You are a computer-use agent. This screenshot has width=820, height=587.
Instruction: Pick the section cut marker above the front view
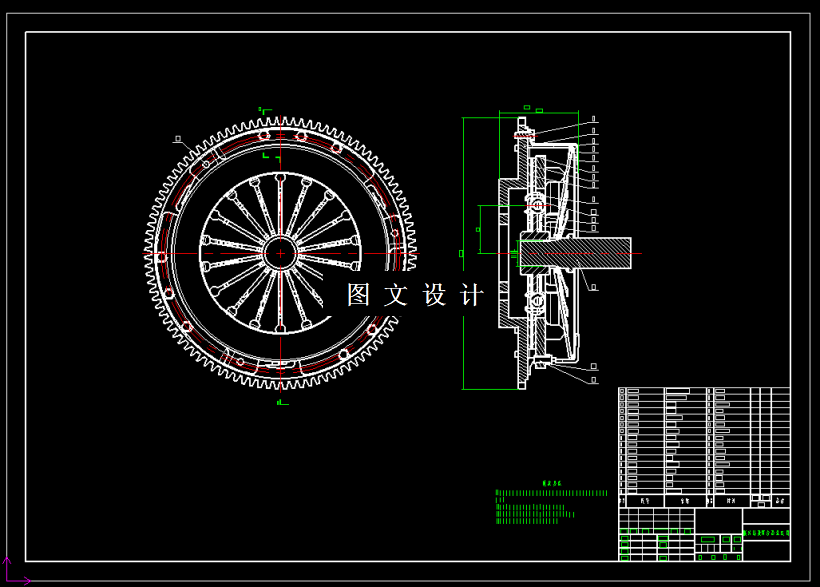(x=265, y=110)
